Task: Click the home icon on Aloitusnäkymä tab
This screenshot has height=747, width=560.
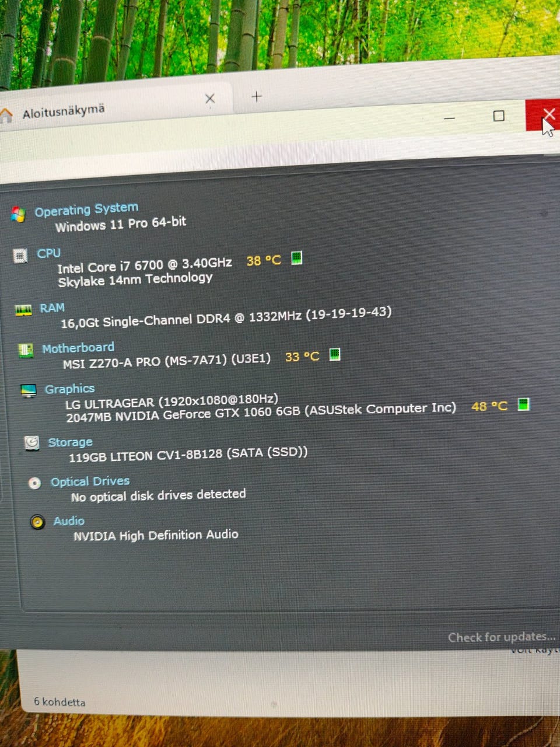Action: coord(5,115)
